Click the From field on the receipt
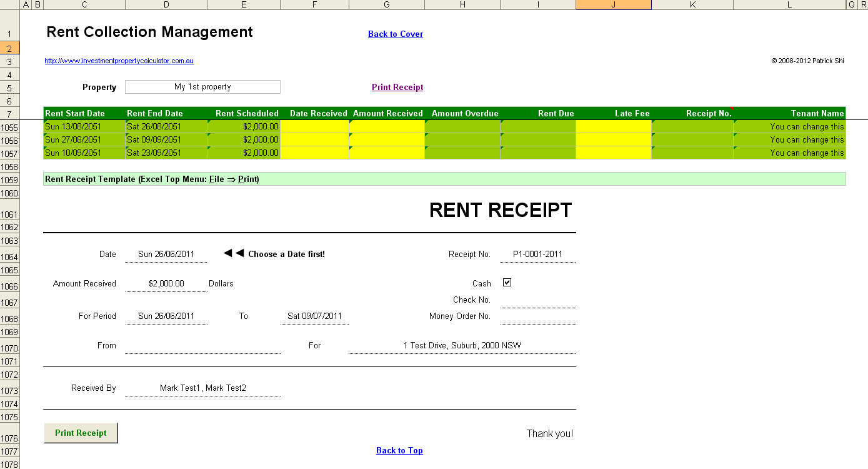Viewport: 868px width, 469px height. [202, 346]
